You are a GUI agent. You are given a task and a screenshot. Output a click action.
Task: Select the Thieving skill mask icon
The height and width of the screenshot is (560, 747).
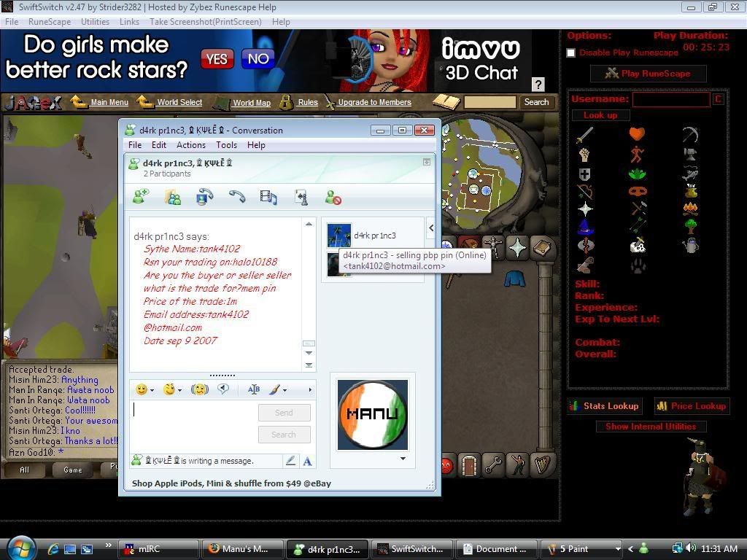(638, 192)
